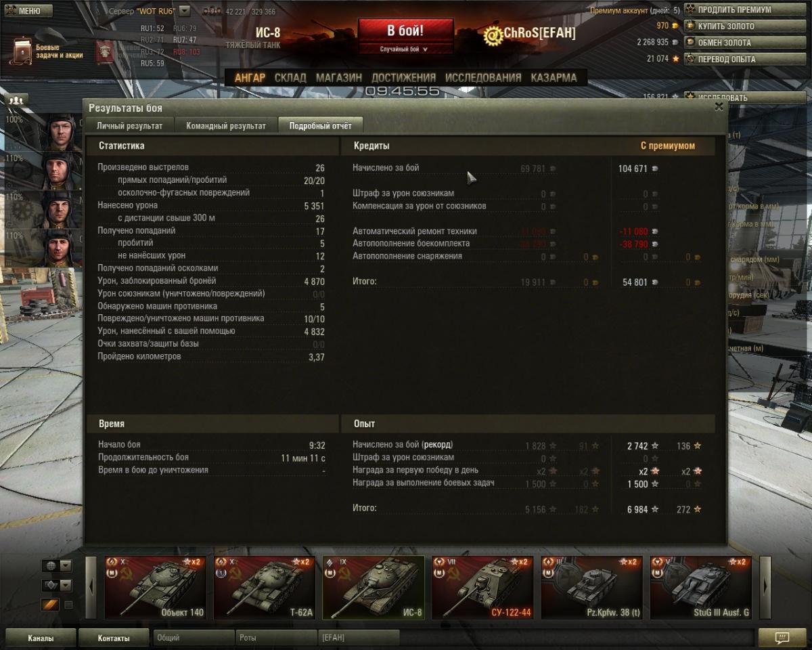This screenshot has width=812, height=650.
Task: Expand the nation filter globe dropdown
Action: point(57,565)
